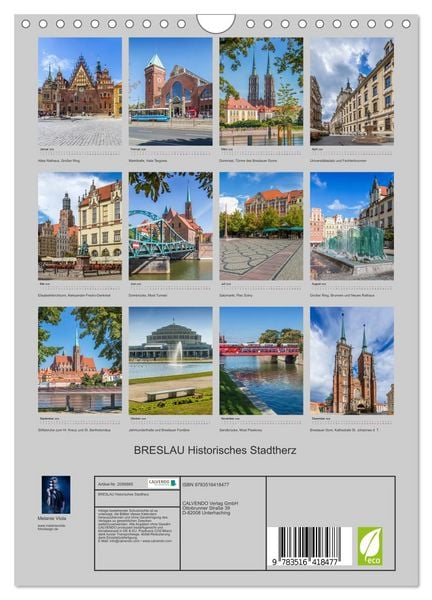Click the 'Großer Ring, Brunnen und Neues Rathaus' caption
The image size is (432, 600).
pos(342,295)
